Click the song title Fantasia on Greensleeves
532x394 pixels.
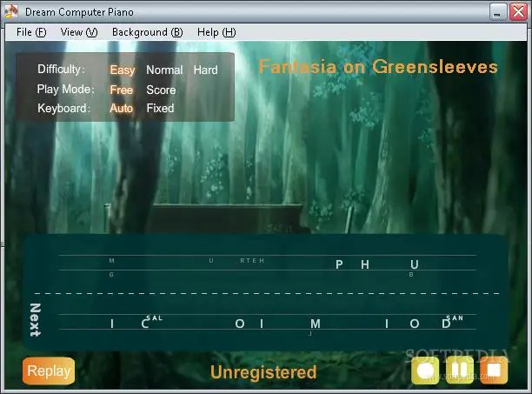coord(378,67)
